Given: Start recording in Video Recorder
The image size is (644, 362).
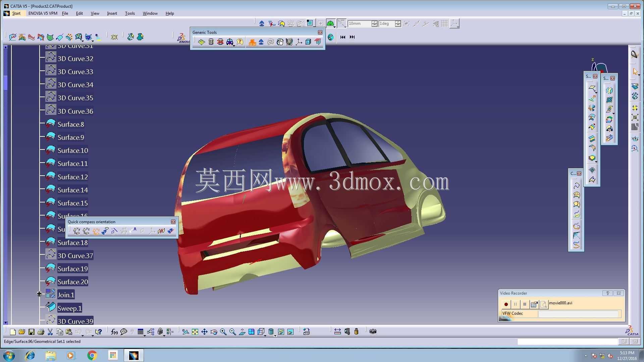Looking at the screenshot, I should [x=506, y=304].
